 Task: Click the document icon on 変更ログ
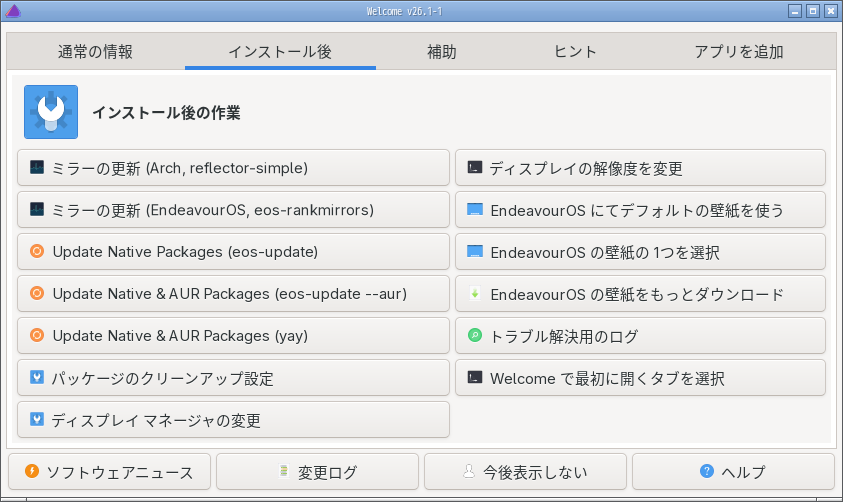tap(284, 471)
